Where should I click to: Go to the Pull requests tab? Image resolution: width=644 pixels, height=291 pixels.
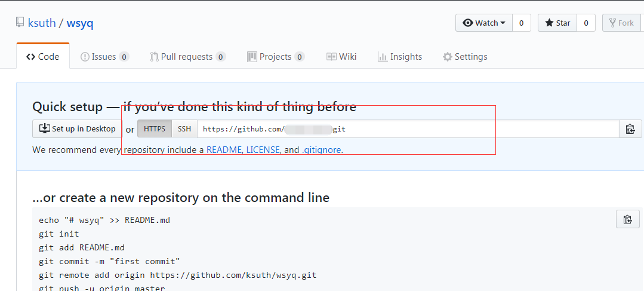click(x=186, y=57)
